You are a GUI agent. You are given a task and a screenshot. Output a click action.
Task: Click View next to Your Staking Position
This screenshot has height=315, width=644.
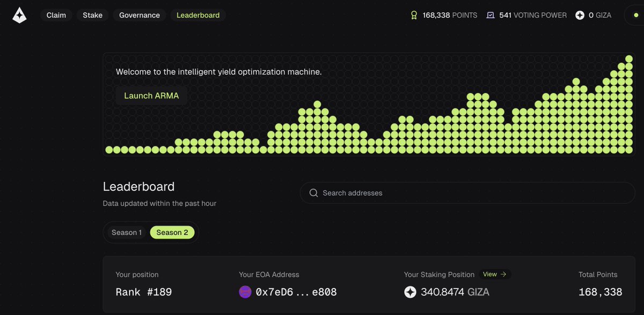[x=494, y=274]
